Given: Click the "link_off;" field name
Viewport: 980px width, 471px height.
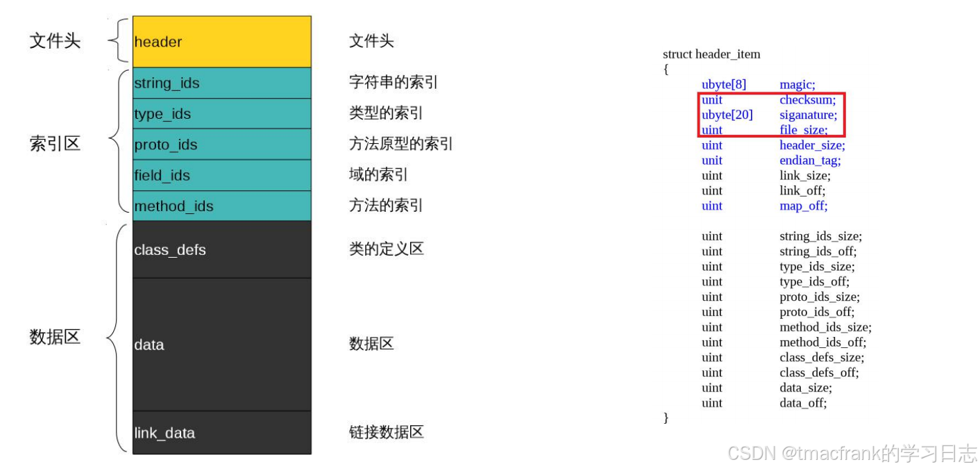Looking at the screenshot, I should (802, 191).
